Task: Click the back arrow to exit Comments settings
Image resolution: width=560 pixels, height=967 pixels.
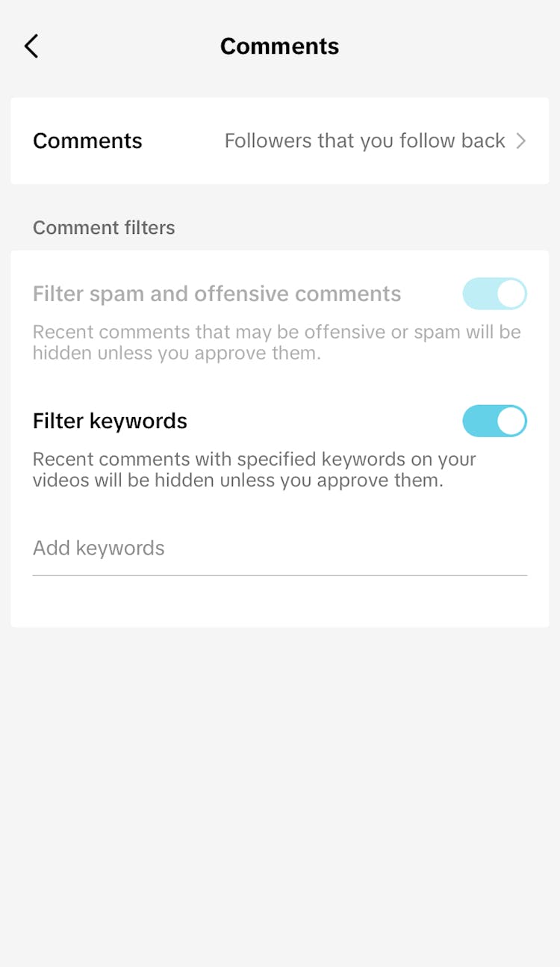Action: click(x=31, y=46)
